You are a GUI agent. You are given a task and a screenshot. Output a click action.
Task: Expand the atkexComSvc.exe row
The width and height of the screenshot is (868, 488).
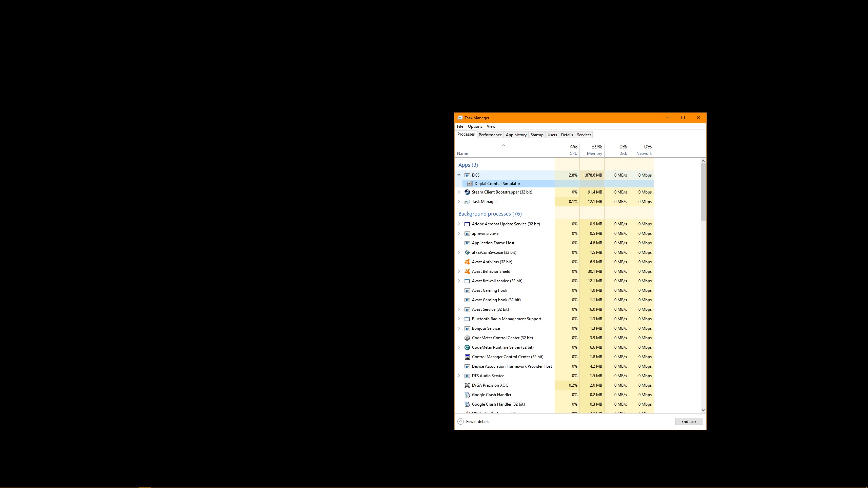pos(459,252)
